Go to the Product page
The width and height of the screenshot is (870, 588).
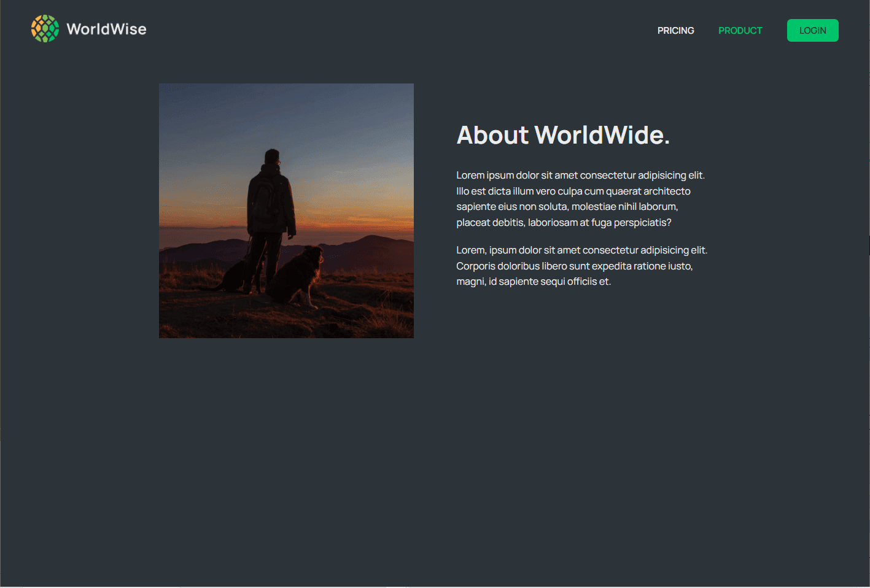[x=740, y=31]
